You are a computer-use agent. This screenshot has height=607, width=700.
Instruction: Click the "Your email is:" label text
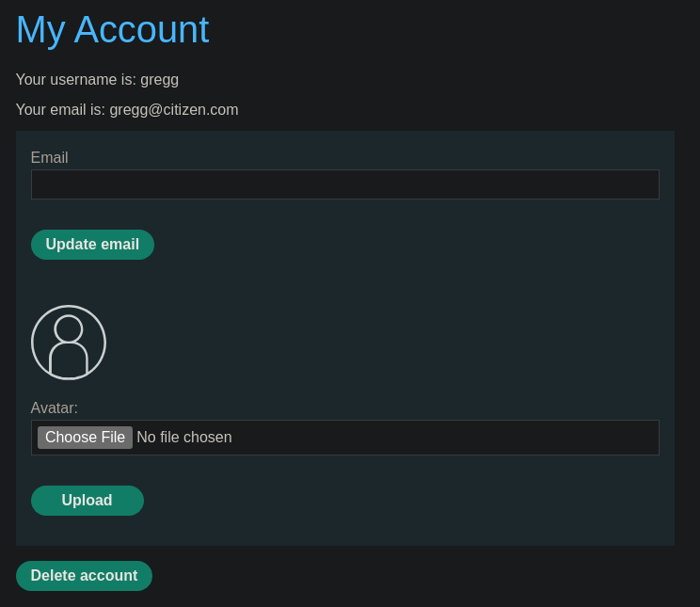pos(60,110)
